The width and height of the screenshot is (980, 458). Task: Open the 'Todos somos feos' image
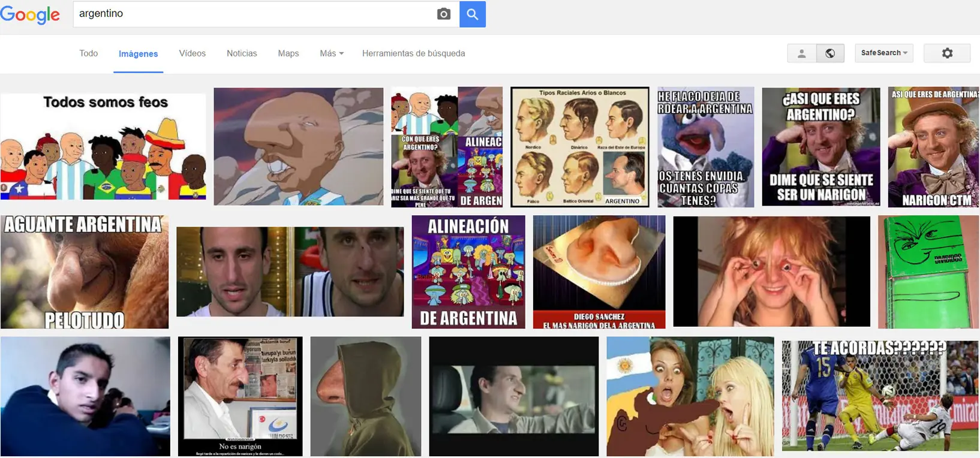103,147
